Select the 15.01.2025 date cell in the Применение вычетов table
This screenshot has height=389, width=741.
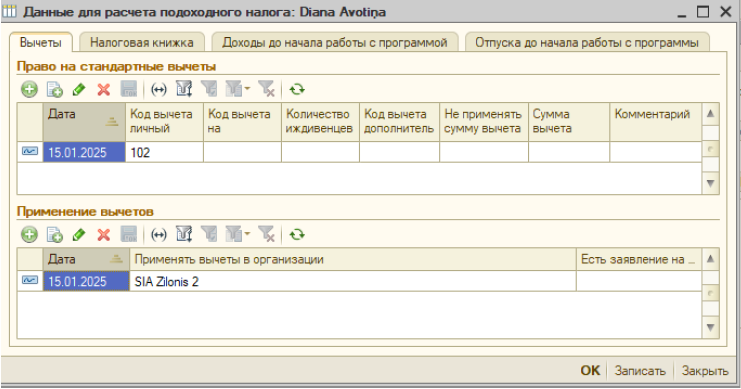[x=86, y=281]
